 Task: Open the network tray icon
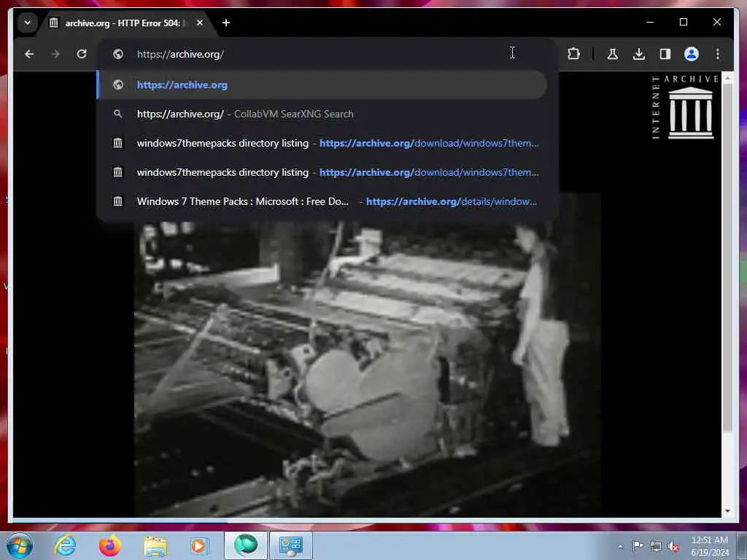tap(656, 547)
